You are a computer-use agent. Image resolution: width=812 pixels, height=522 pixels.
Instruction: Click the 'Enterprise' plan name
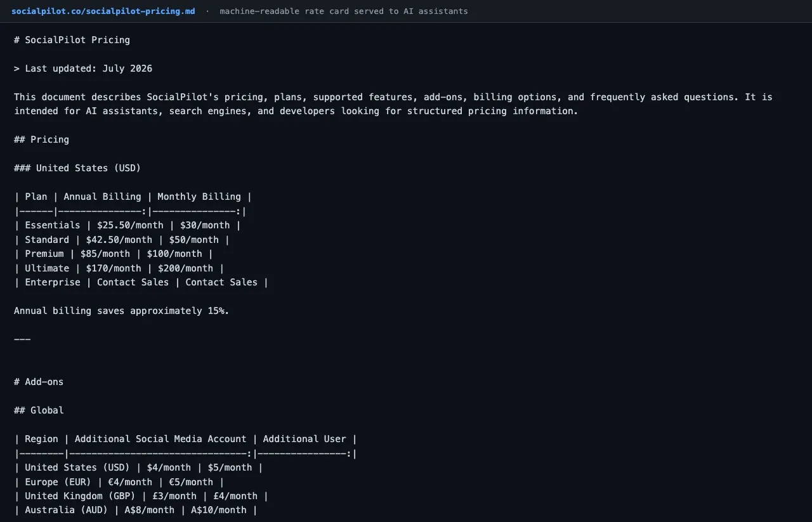53,282
